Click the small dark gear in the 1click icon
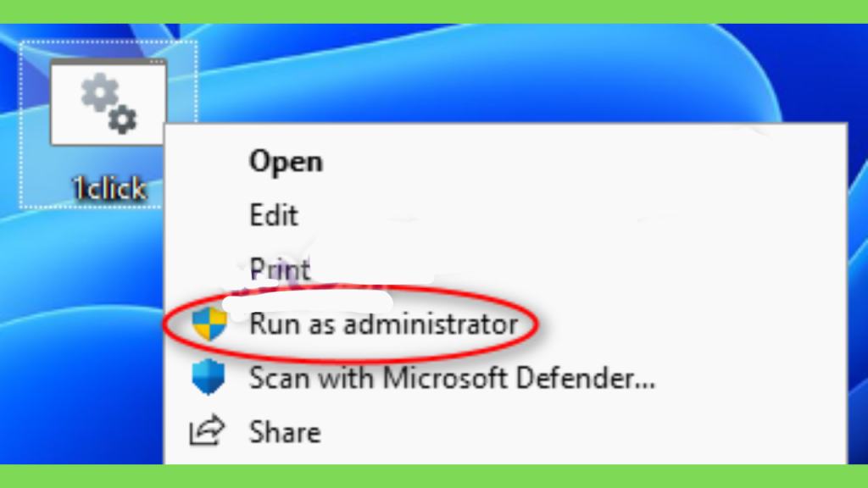This screenshot has height=488, width=868. [122, 119]
